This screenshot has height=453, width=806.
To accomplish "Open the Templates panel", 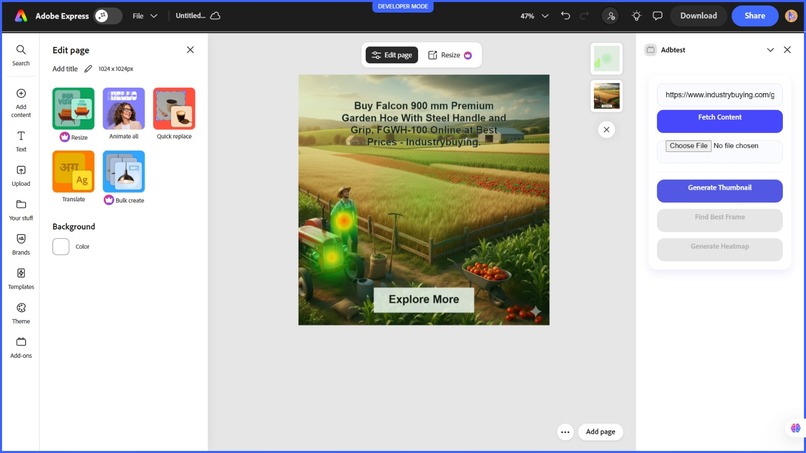I will click(x=21, y=279).
